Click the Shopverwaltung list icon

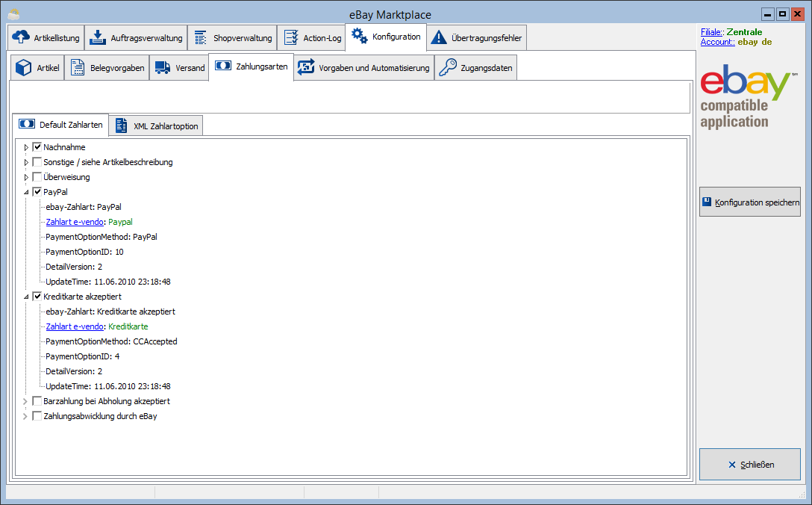[x=201, y=37]
